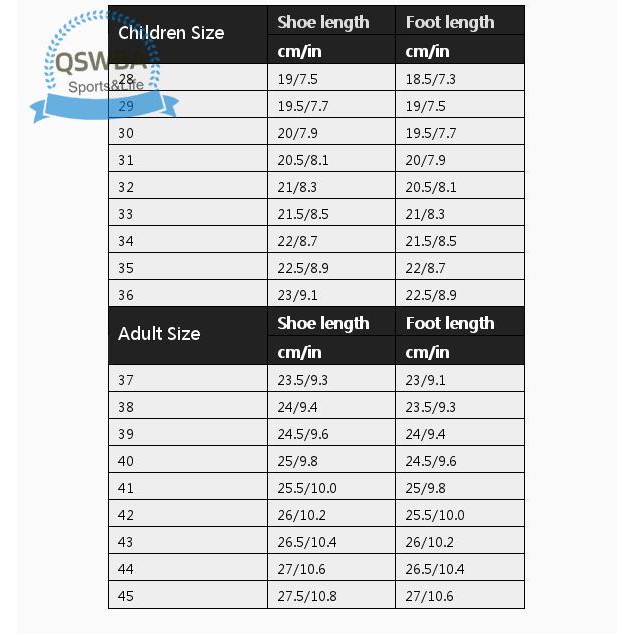
Task: Click the Children Size header cell
Action: tap(171, 33)
